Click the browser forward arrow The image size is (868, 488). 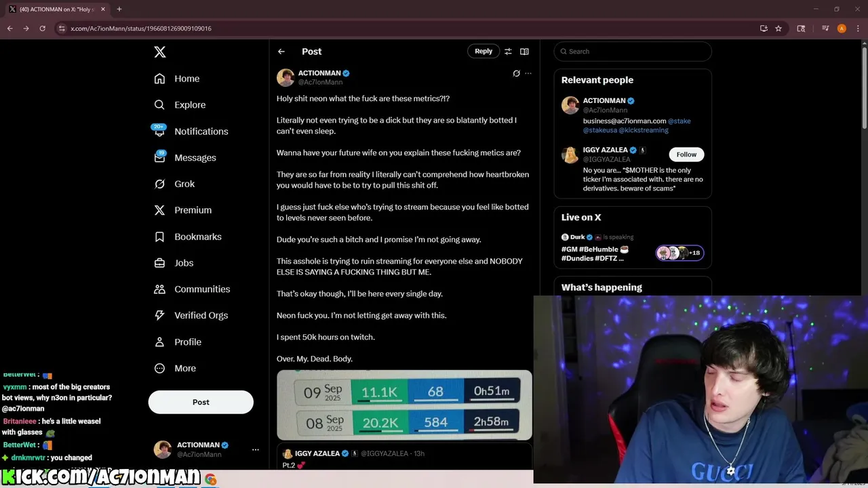coord(26,28)
